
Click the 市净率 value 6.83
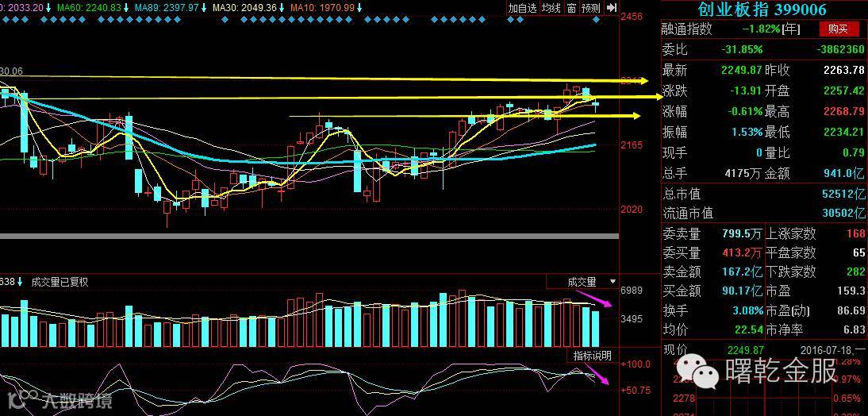tap(855, 329)
